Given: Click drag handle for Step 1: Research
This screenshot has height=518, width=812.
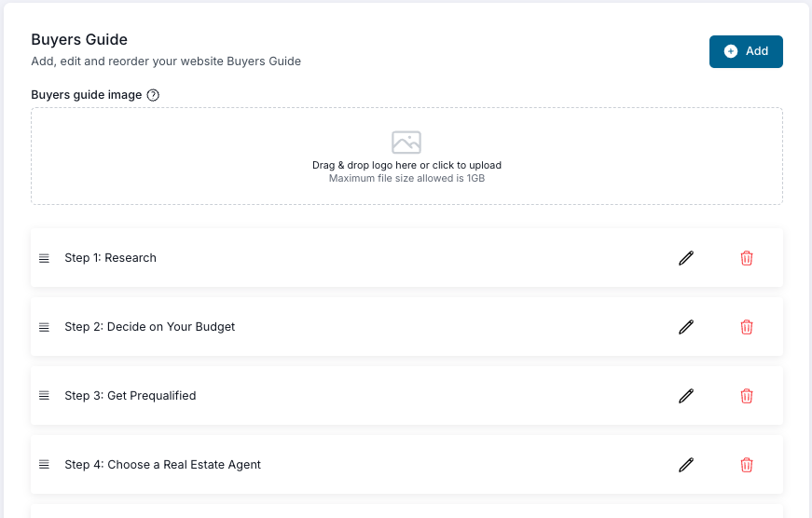Looking at the screenshot, I should (44, 258).
